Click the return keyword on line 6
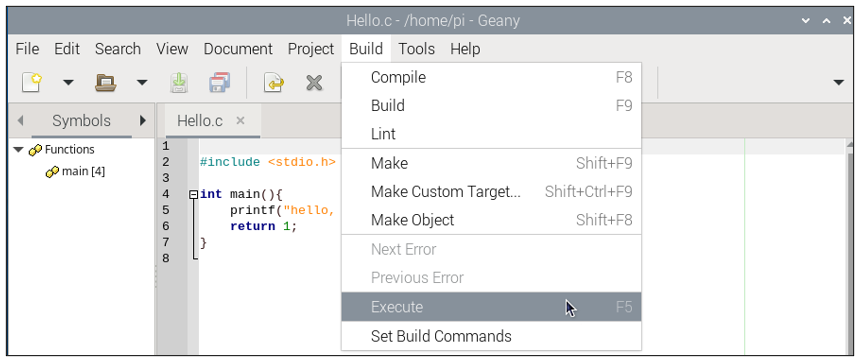 coord(252,226)
